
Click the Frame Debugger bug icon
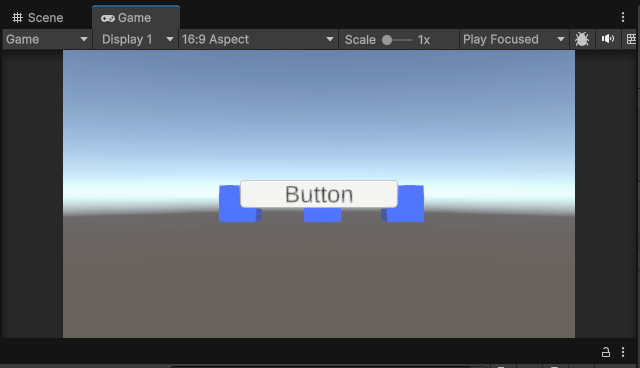coord(582,39)
